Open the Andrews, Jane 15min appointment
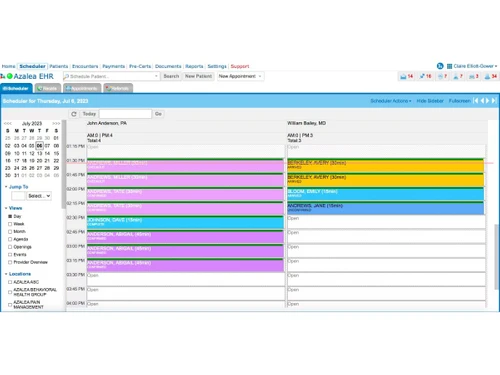500x375 pixels. pos(386,208)
